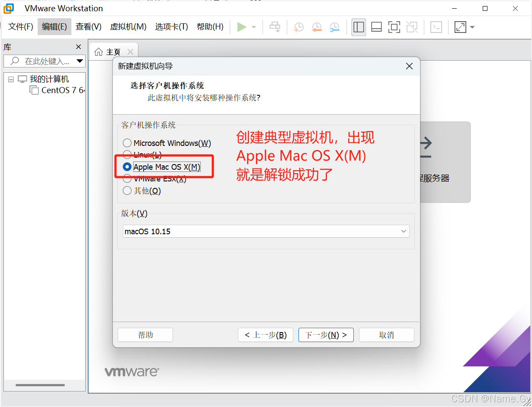The image size is (532, 407).
Task: Click the 下一步(N) next button
Action: [326, 335]
